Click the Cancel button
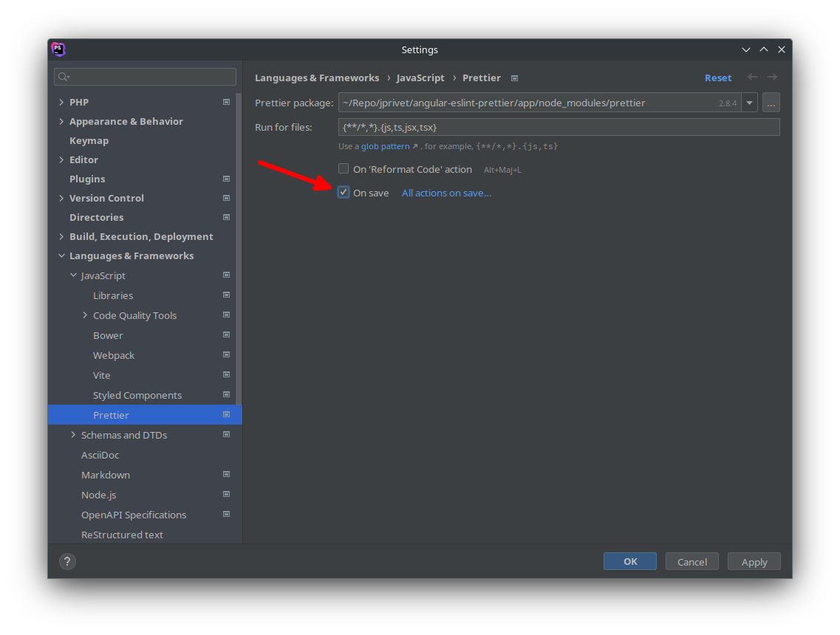 (692, 562)
